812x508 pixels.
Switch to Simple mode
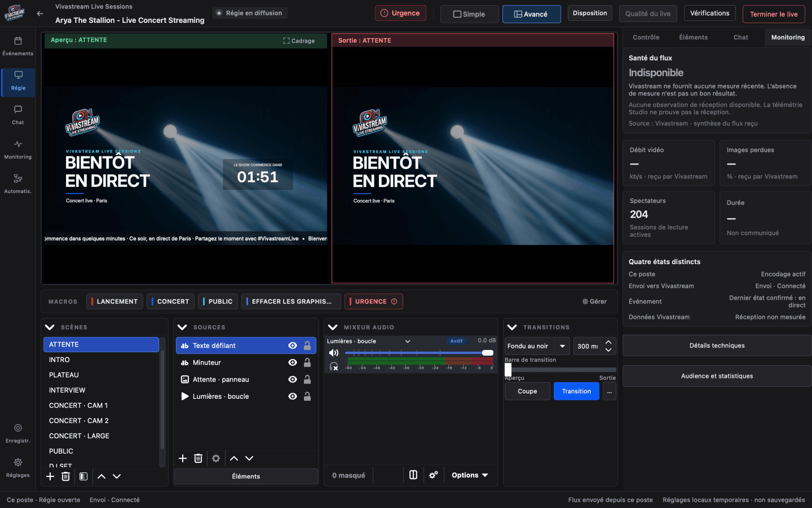tap(469, 14)
